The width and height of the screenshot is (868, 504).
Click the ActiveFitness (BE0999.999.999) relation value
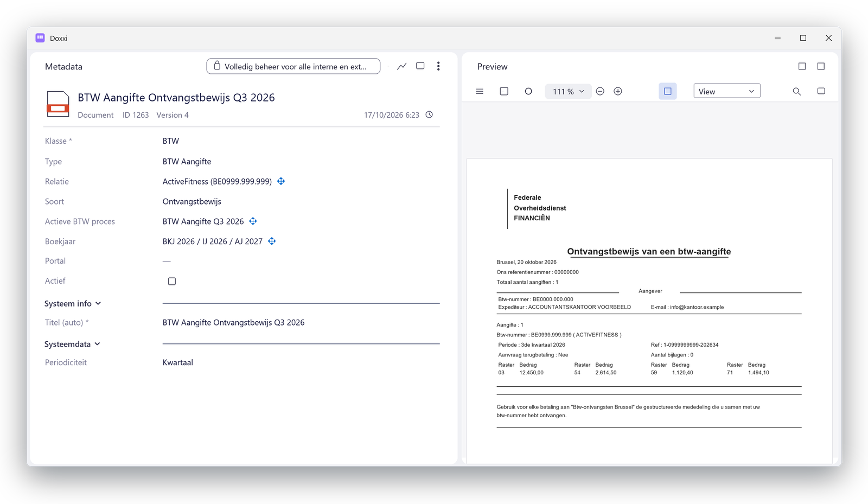click(217, 181)
